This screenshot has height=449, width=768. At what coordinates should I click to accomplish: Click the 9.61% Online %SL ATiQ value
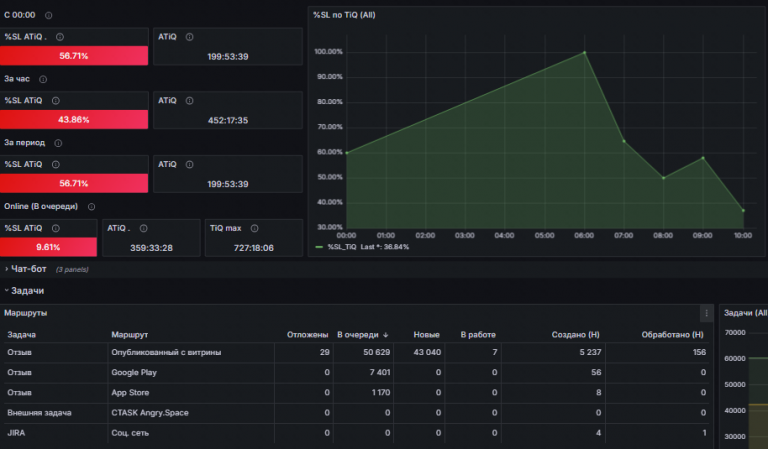[x=48, y=247]
